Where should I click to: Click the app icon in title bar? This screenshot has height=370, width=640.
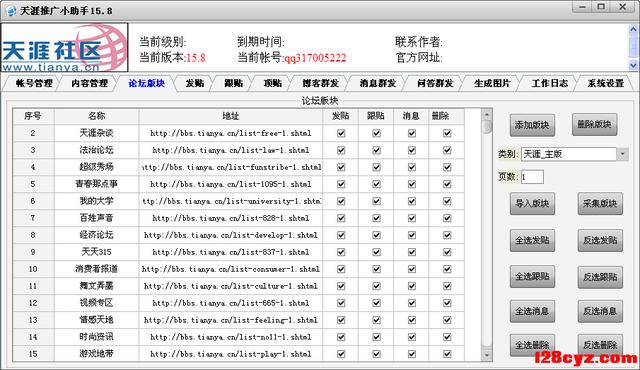11,10
